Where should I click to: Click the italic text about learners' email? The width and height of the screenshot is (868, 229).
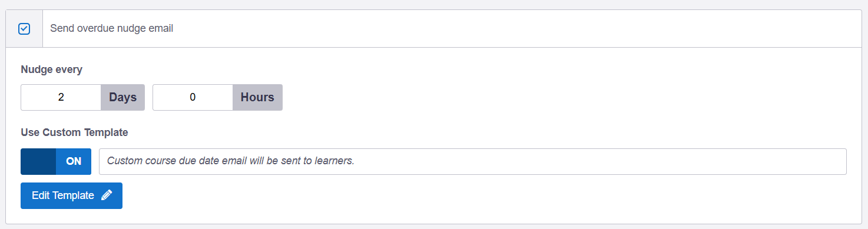(231, 161)
